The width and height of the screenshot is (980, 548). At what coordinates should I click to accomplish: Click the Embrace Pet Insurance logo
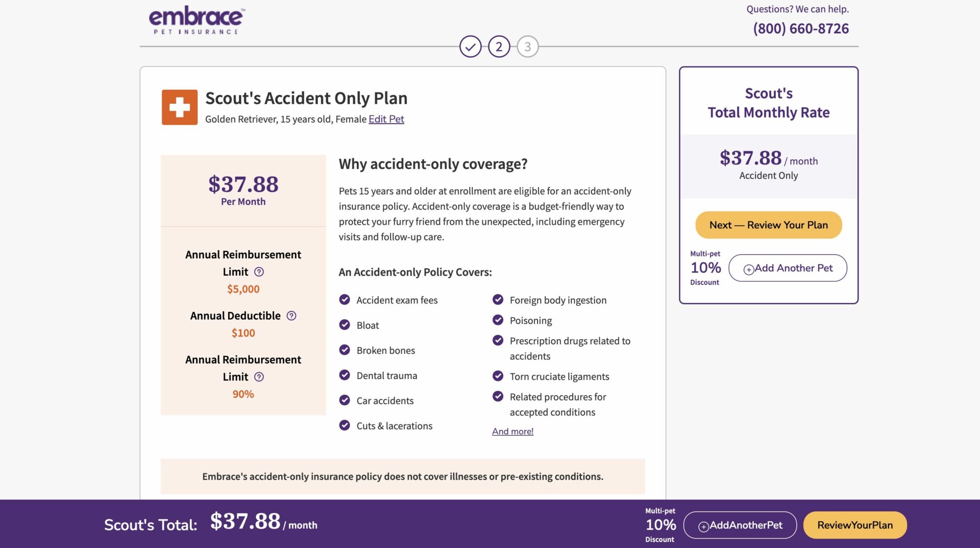tap(197, 20)
